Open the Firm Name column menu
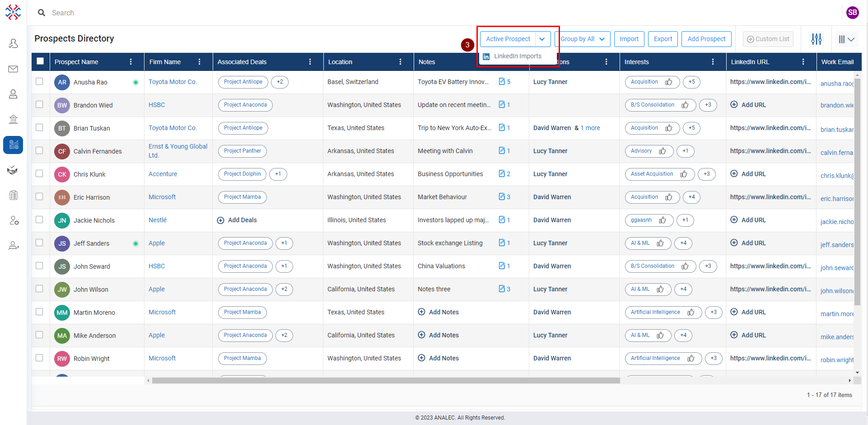Image resolution: width=868 pixels, height=425 pixels. [x=200, y=62]
